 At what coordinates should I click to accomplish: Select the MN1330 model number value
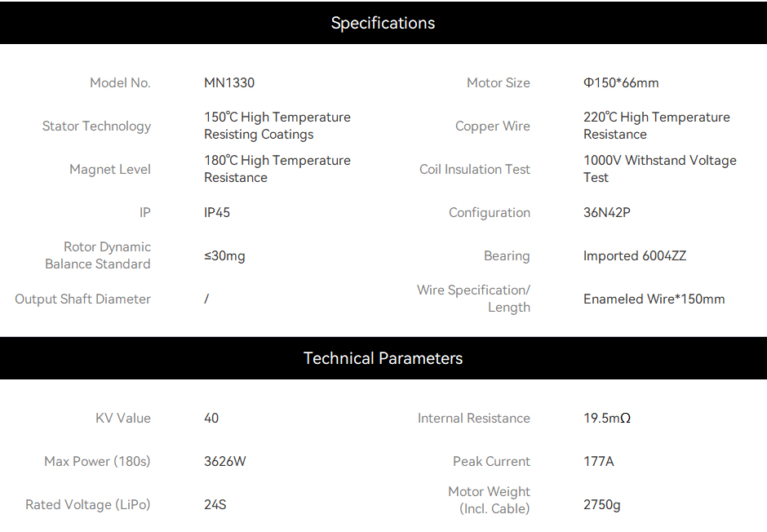tap(229, 82)
